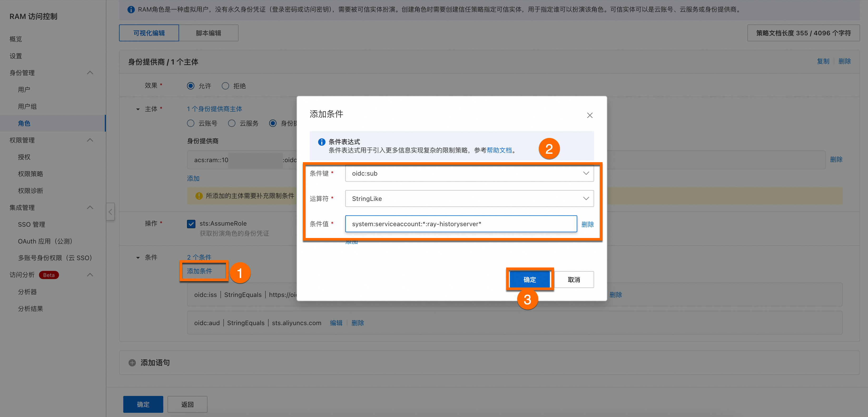Viewport: 868px width, 417px height.
Task: Collapse the 条件 section triangle
Action: (138, 258)
